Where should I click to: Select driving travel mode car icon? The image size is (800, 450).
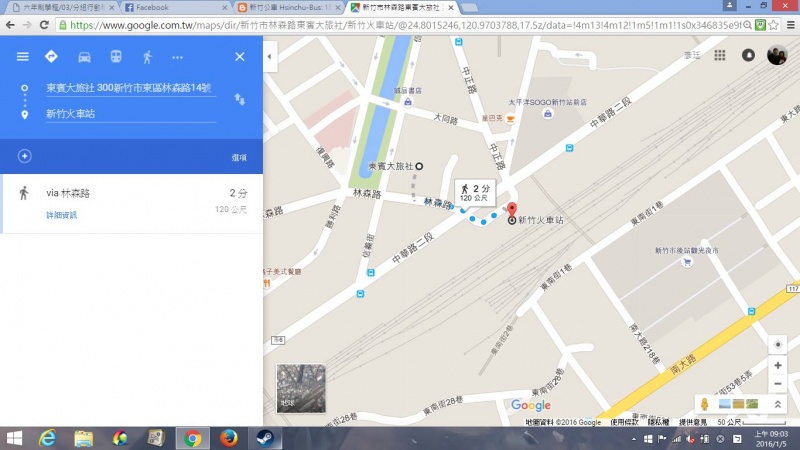(x=84, y=57)
